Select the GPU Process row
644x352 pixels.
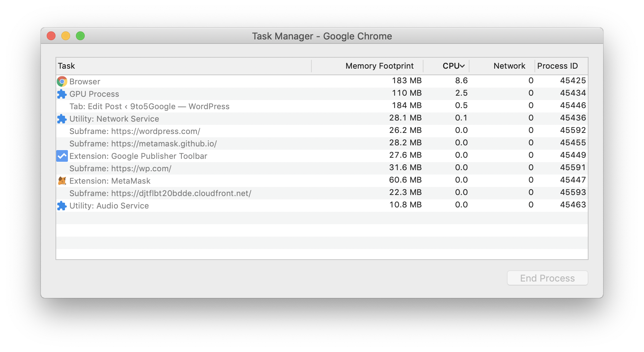coord(183,94)
